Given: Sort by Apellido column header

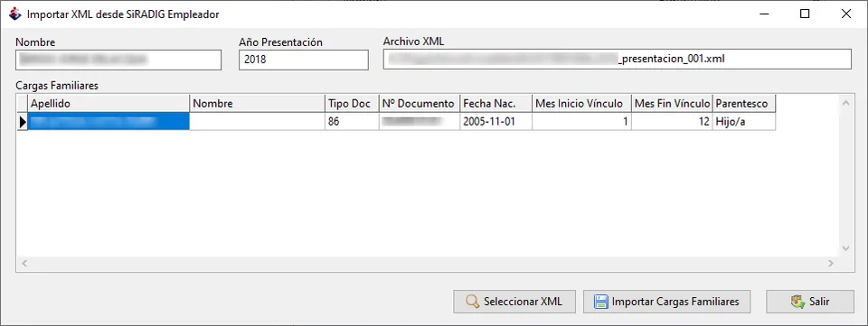Looking at the screenshot, I should click(108, 104).
